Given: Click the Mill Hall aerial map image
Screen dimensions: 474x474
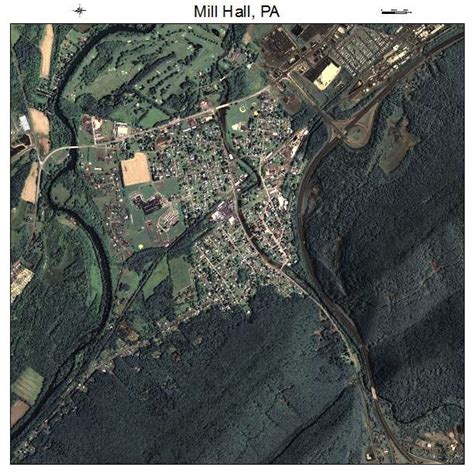Looking at the screenshot, I should click(237, 244).
